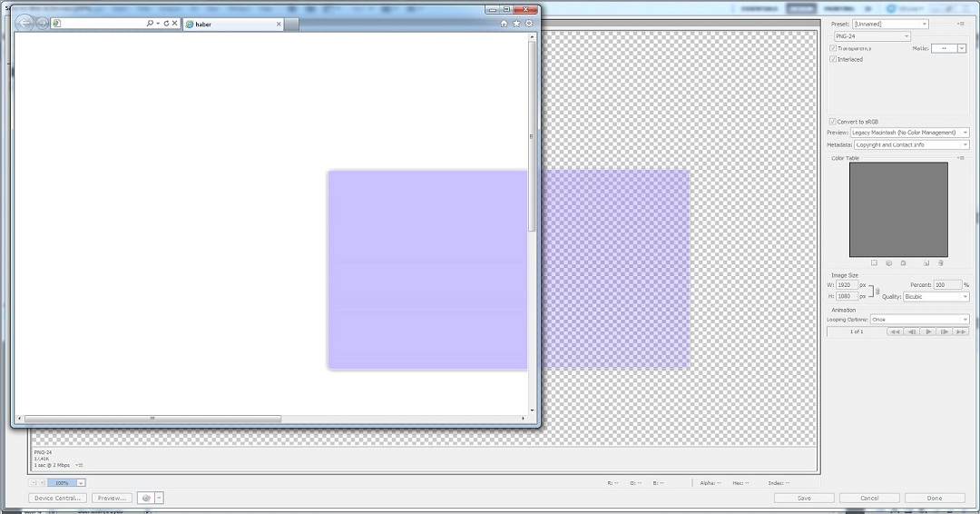Open the IE Favorites star
Image resolution: width=980 pixels, height=514 pixels.
pyautogui.click(x=516, y=24)
